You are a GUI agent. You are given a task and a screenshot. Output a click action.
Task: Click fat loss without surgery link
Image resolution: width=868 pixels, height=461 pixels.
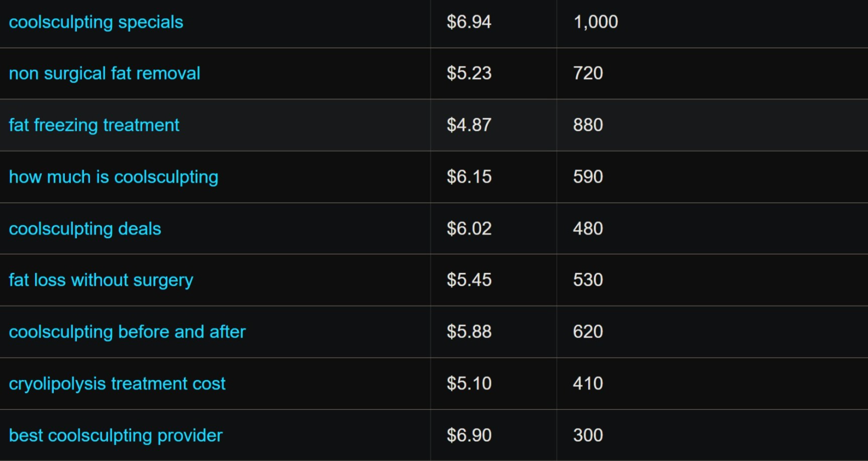click(101, 280)
